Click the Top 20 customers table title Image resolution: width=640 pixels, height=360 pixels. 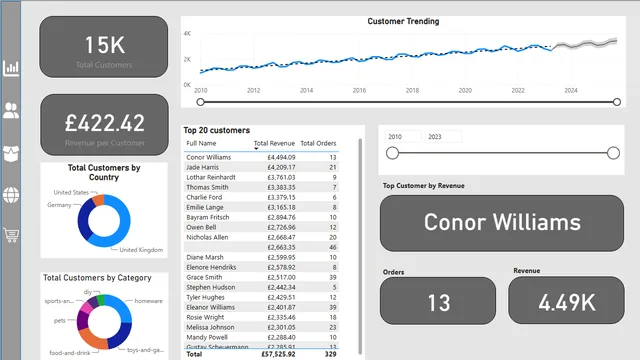click(217, 130)
